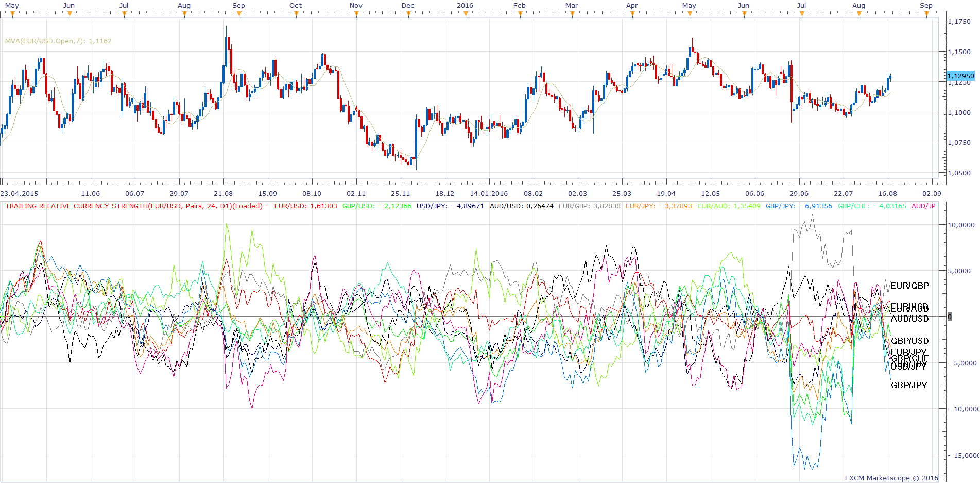Viewport: 980px width, 483px height.
Task: Click the 02.09 date on time axis
Action: click(932, 194)
